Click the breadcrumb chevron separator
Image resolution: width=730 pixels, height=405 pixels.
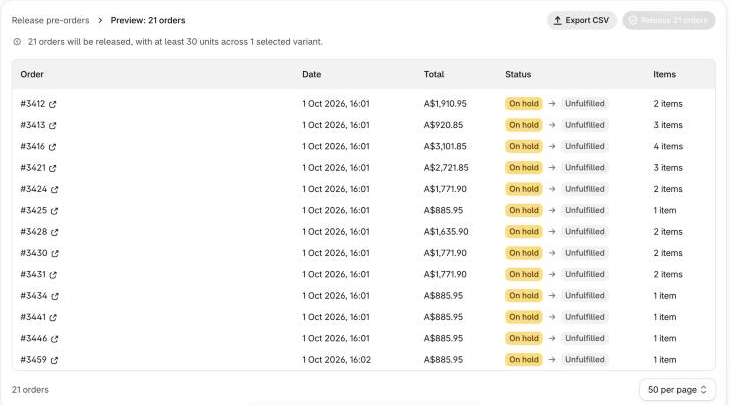[100, 20]
